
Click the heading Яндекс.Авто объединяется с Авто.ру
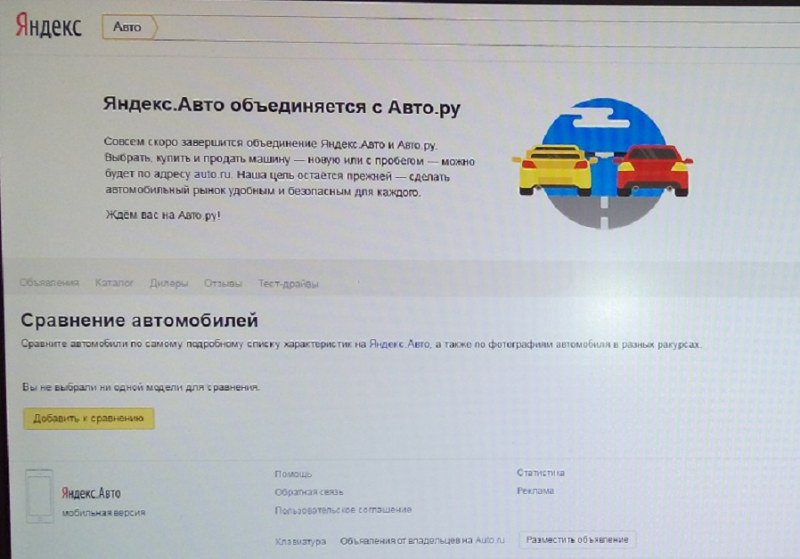click(282, 106)
